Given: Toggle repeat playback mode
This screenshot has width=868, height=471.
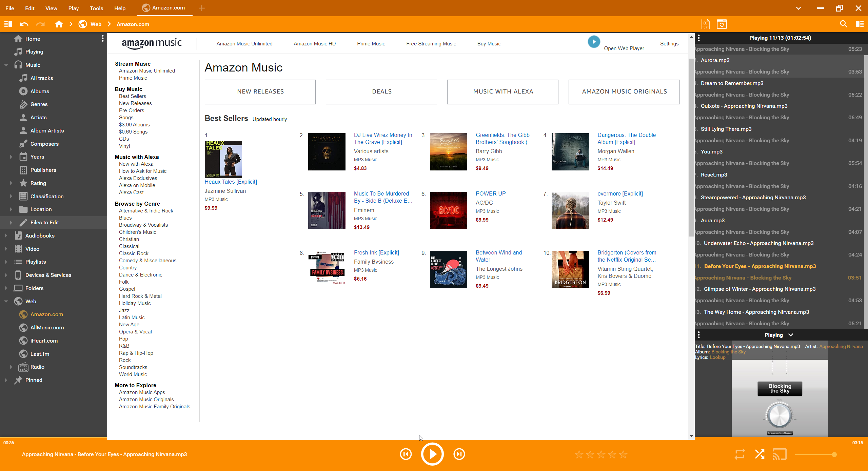Looking at the screenshot, I should (x=740, y=454).
